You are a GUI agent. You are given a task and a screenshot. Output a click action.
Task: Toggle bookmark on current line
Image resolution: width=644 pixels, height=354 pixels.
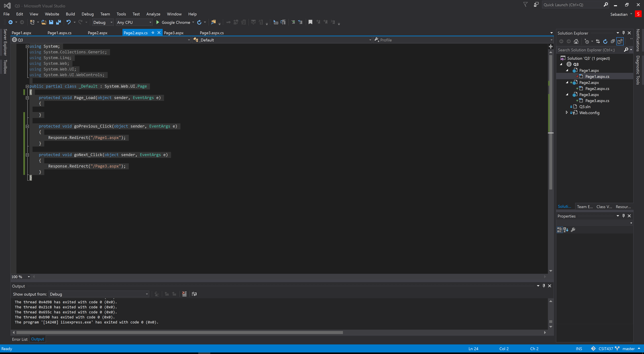coord(310,22)
